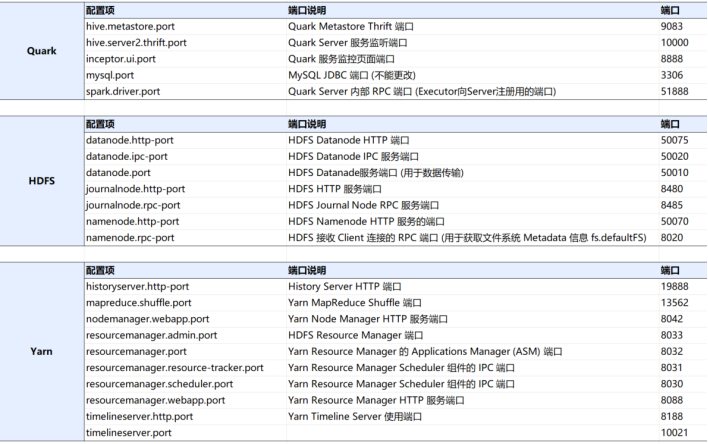Click the resourcemanager.port cell
The width and height of the screenshot is (708, 444).
click(185, 352)
